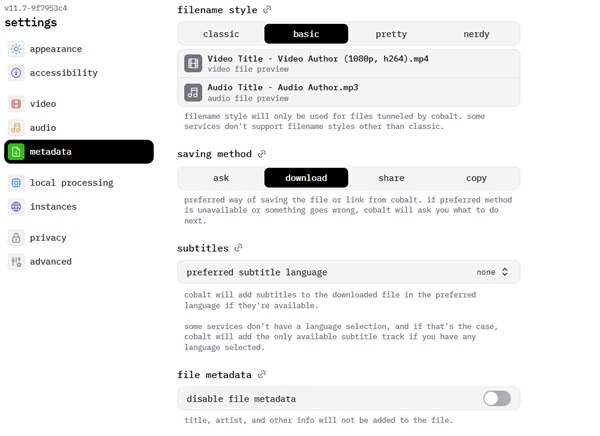Click filename style section heading

coord(217,10)
